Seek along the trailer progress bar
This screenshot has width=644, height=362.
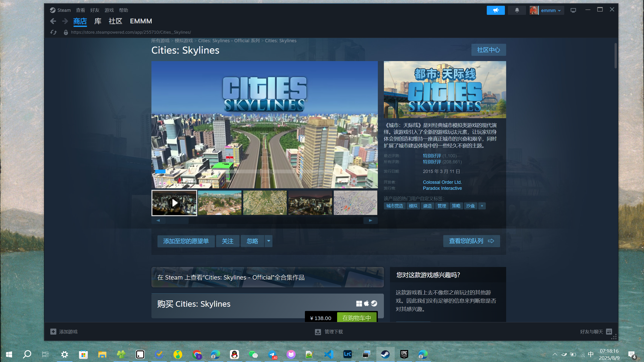pos(264,171)
